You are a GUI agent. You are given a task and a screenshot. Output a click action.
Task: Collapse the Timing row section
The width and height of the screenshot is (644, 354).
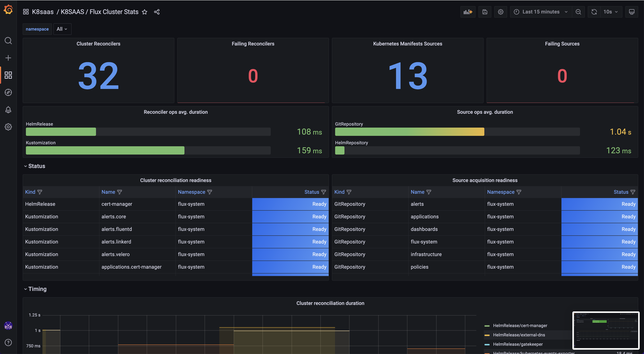tap(35, 289)
